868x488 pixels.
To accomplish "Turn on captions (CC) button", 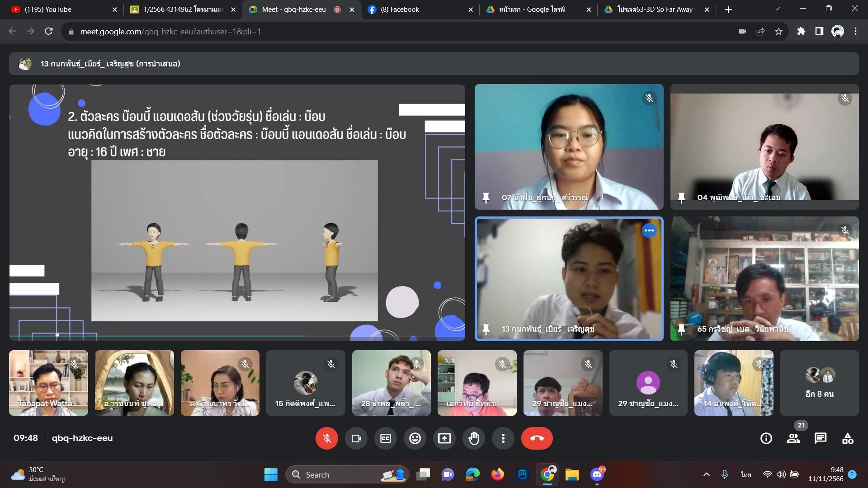I will (386, 438).
